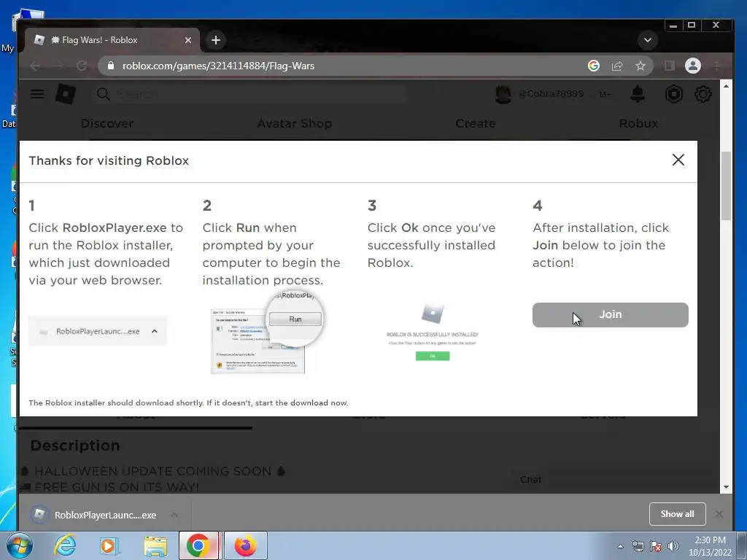
Task: Click the Run installer illustration in step 2
Action: (267, 333)
